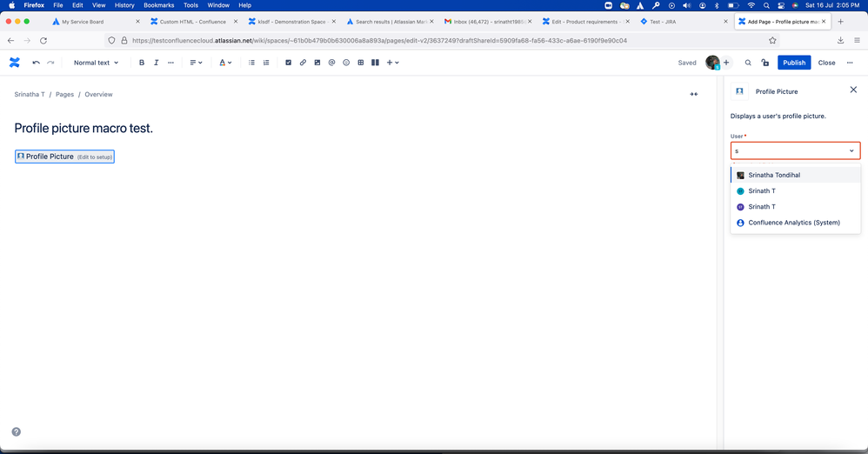This screenshot has height=454, width=868.
Task: Switch to Custom HTML - Confluence tab
Action: (x=192, y=22)
